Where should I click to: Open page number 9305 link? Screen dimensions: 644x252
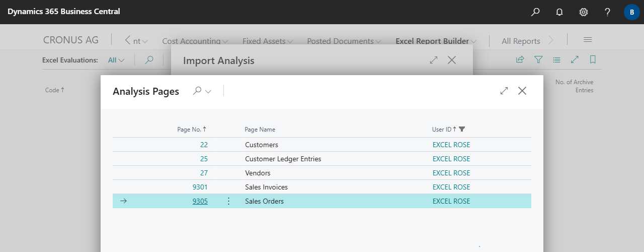tap(200, 201)
